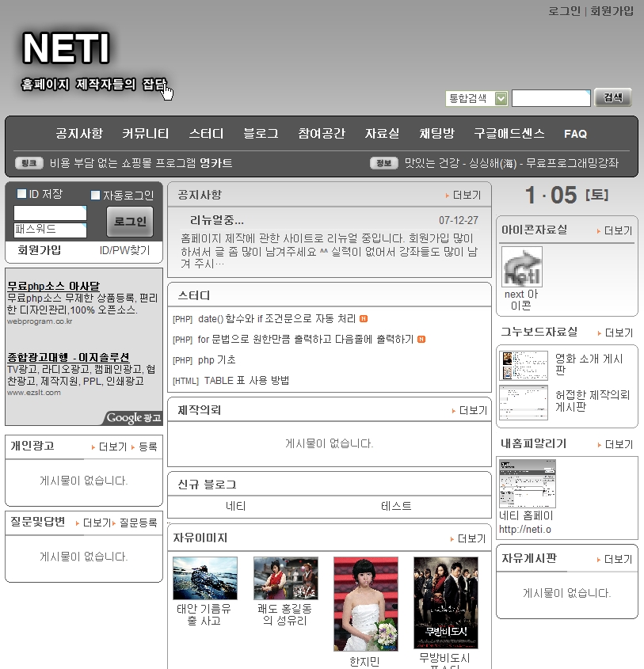Click 무료프로그래밍강좌 link
The width and height of the screenshot is (644, 669).
pyautogui.click(x=572, y=163)
